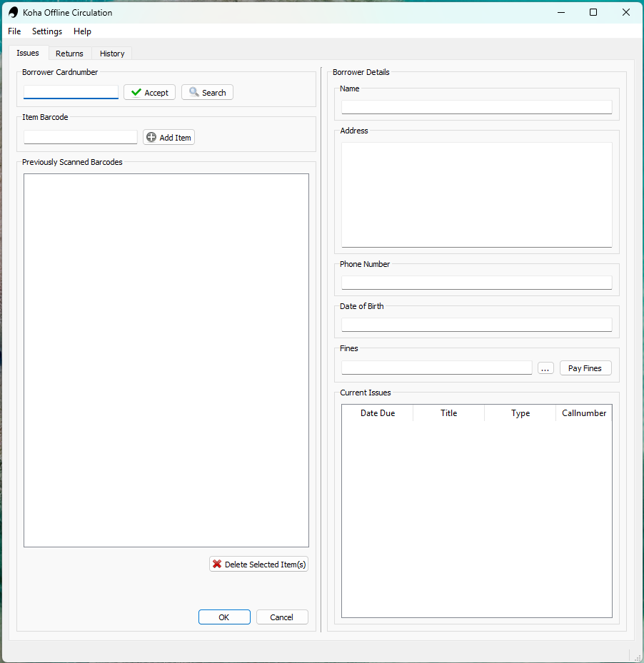This screenshot has width=644, height=663.
Task: Focus the Borrower Cardnumber input field
Action: 71,92
